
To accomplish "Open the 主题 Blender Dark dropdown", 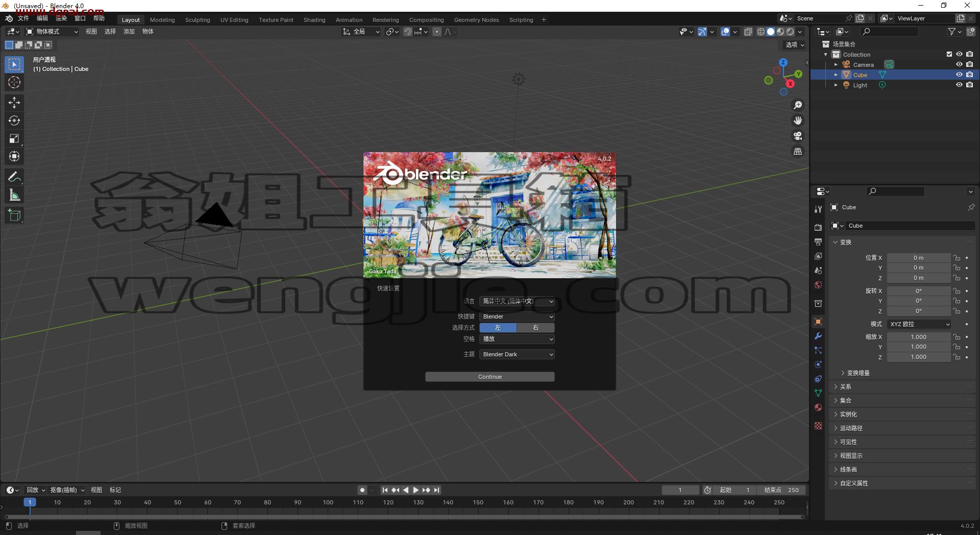I will click(x=517, y=354).
